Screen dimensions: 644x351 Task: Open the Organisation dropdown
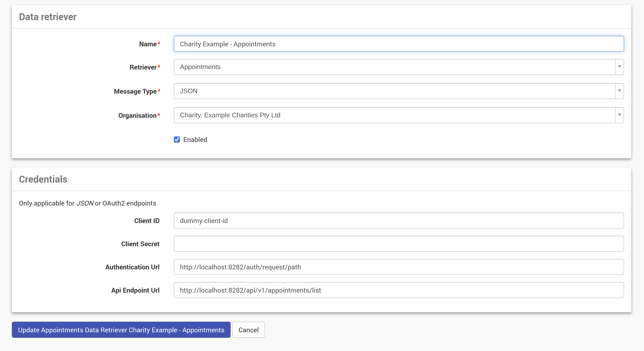(x=394, y=115)
